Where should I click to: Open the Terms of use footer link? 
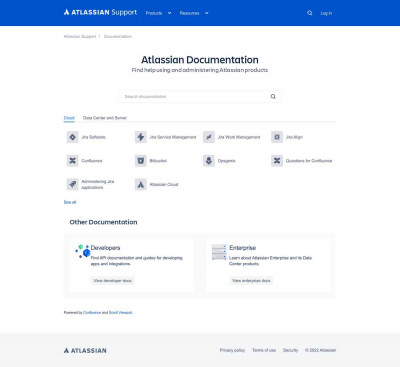click(264, 350)
